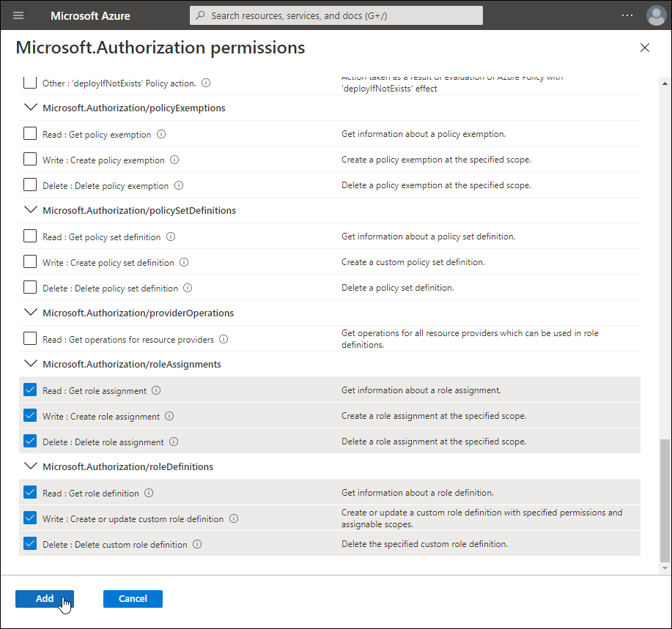Click info icon beside Create role assignment

[169, 416]
